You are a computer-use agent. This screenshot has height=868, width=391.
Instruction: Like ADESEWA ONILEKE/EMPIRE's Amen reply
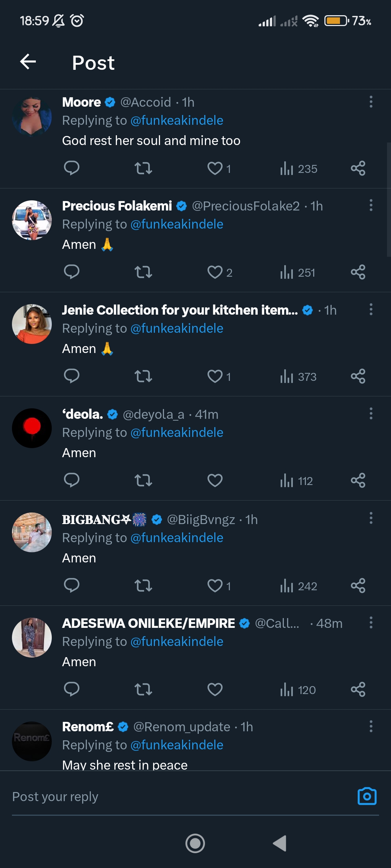coord(215,689)
